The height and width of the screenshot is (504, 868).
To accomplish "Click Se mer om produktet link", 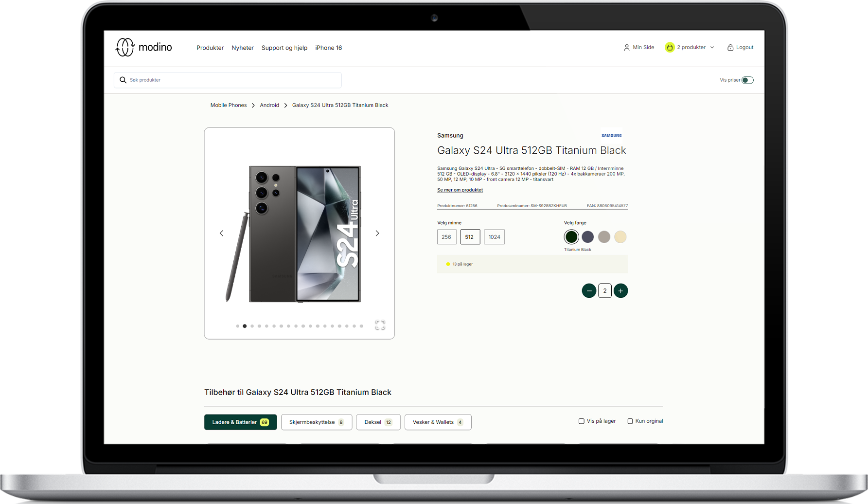I will point(460,190).
